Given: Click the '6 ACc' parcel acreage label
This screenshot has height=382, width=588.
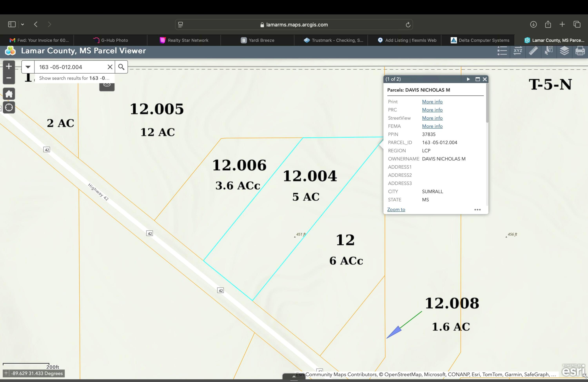Looking at the screenshot, I should [x=346, y=261].
